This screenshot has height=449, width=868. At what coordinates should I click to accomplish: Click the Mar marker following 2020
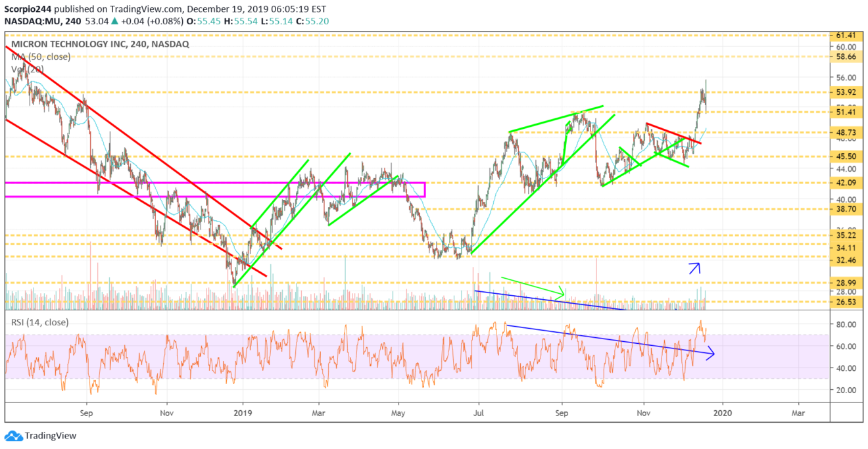(x=798, y=414)
